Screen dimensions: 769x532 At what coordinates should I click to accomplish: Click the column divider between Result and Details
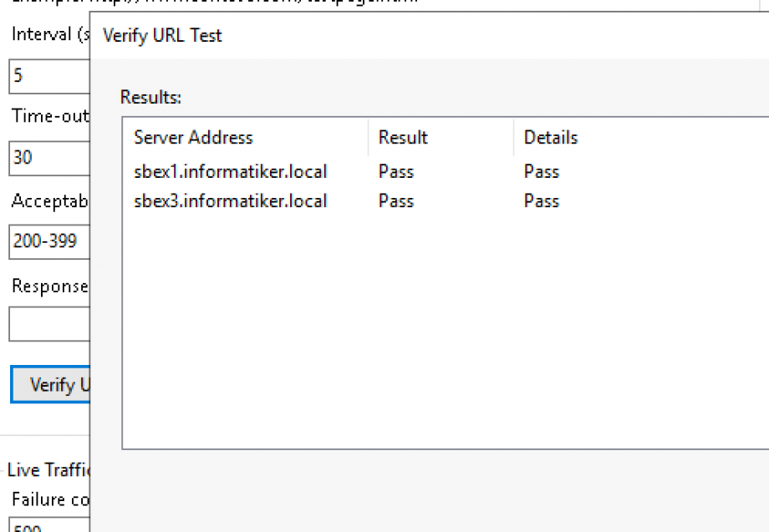(x=513, y=137)
